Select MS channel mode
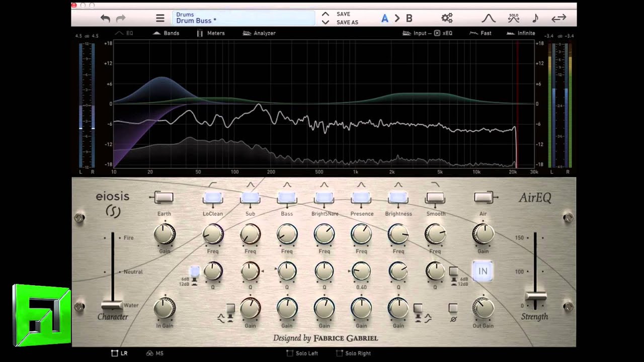Image resolution: width=644 pixels, height=362 pixels. click(x=155, y=353)
